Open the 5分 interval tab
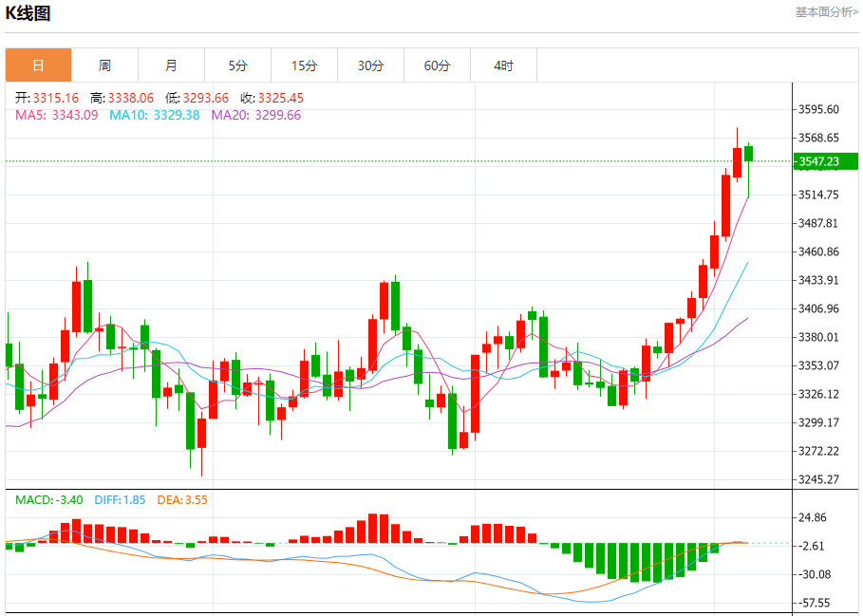This screenshot has width=863, height=616. point(237,65)
